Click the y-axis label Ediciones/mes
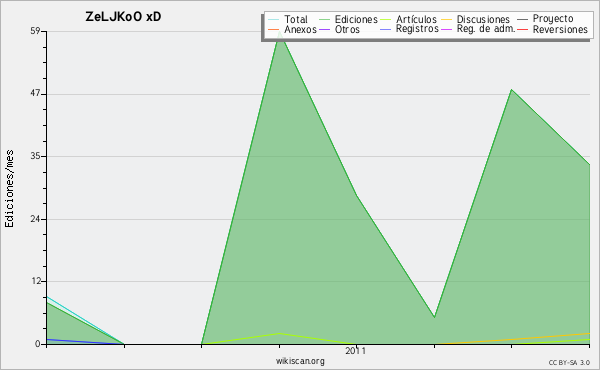Viewport: 600px width, 370px height. pos(9,189)
